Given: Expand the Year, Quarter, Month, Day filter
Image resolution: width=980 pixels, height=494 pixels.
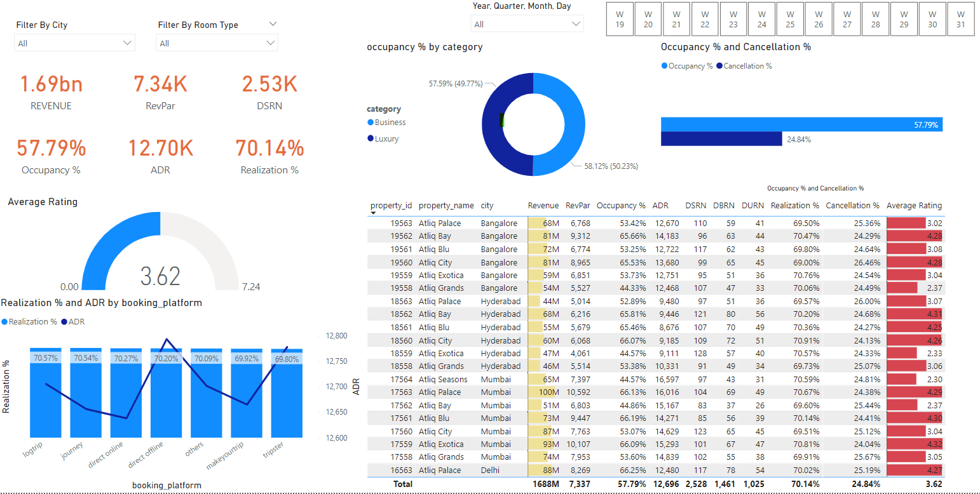Looking at the screenshot, I should tap(527, 23).
